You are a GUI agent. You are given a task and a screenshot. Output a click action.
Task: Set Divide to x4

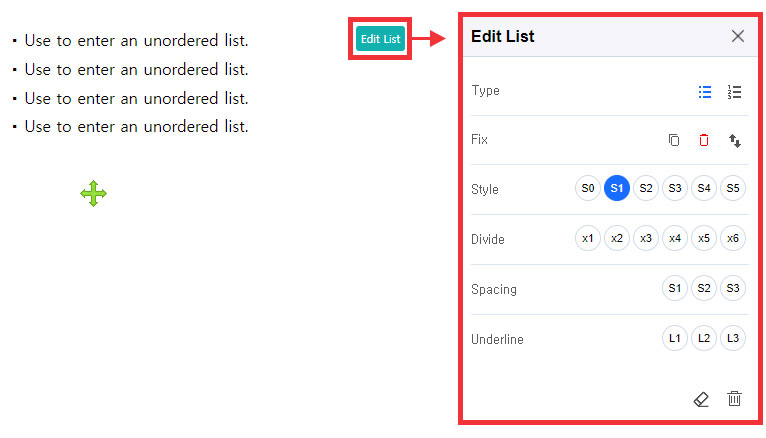coord(675,238)
